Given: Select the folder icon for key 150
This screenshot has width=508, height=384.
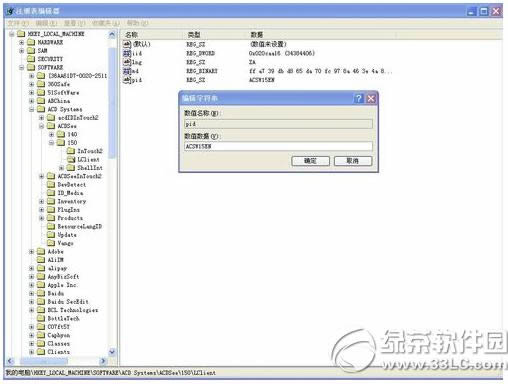Looking at the screenshot, I should coord(61,142).
